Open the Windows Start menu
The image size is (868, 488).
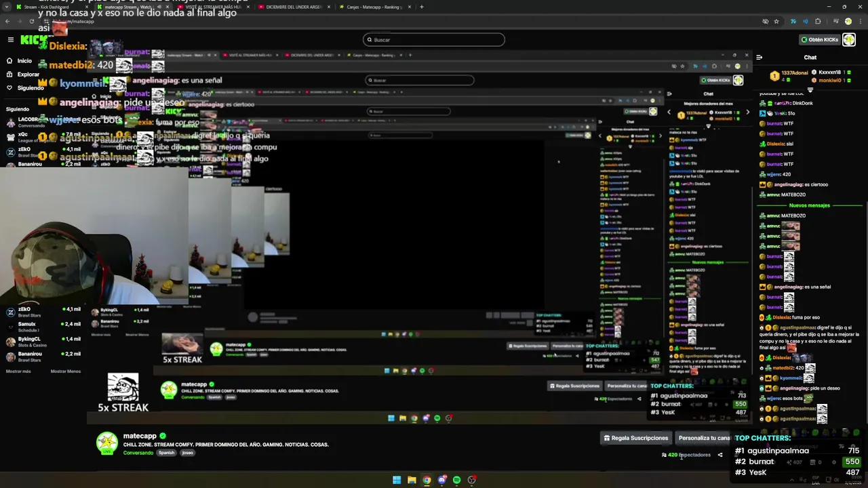tap(397, 480)
